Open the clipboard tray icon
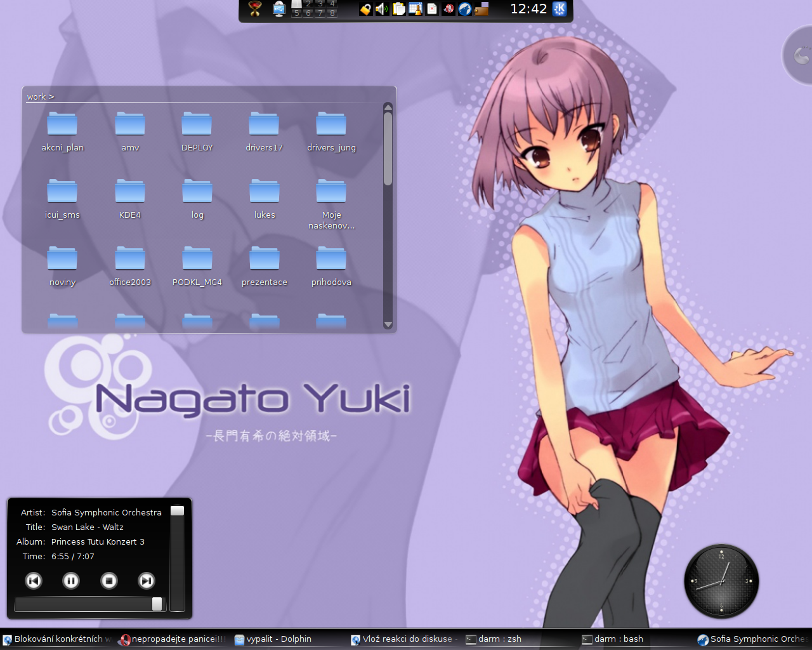This screenshot has width=812, height=650. click(398, 9)
